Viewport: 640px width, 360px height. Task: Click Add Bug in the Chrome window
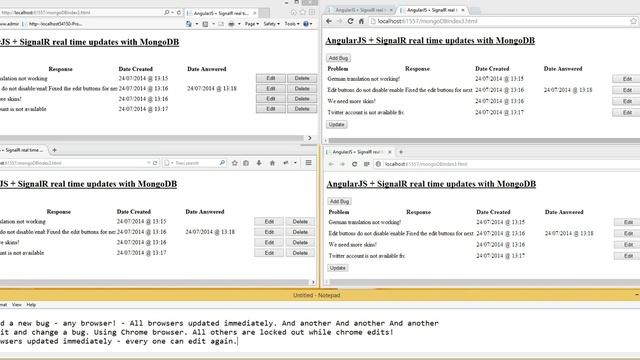[338, 58]
